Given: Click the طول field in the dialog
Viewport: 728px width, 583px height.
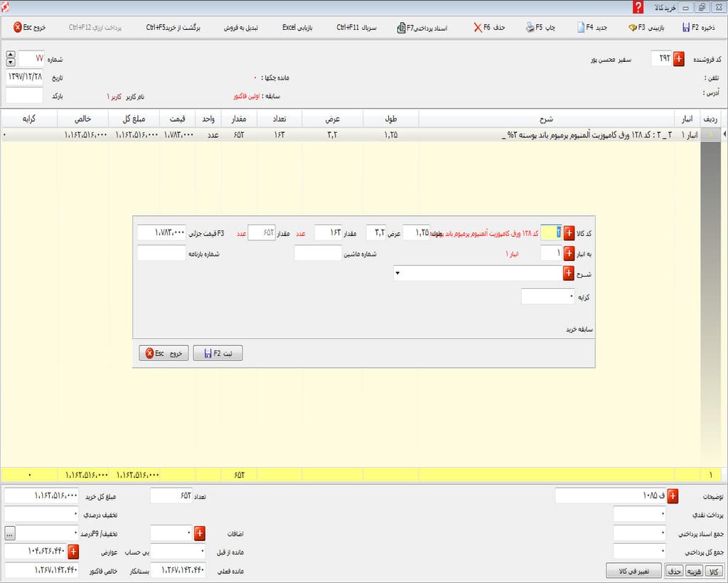Looking at the screenshot, I should point(416,233).
